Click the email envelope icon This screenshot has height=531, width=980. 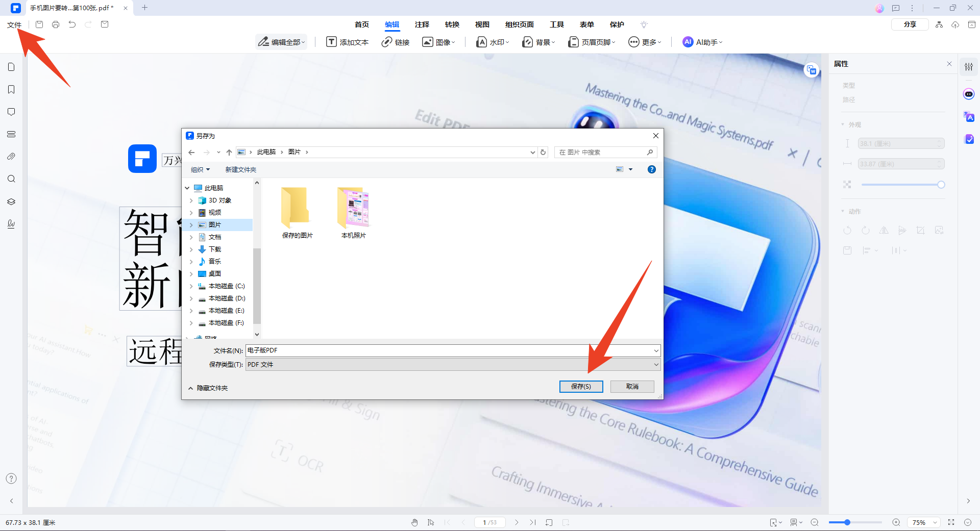(x=105, y=24)
